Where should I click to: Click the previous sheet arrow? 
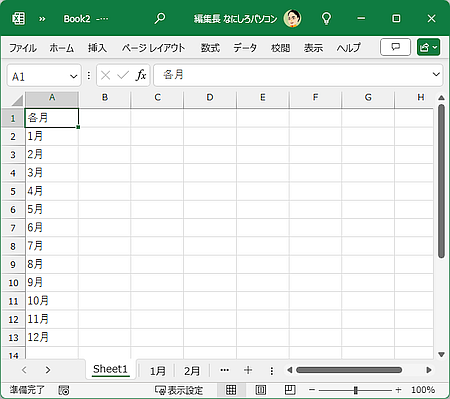(24, 370)
